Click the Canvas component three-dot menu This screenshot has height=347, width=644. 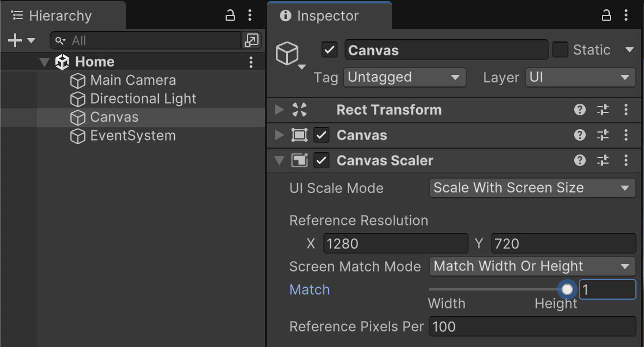coord(626,135)
